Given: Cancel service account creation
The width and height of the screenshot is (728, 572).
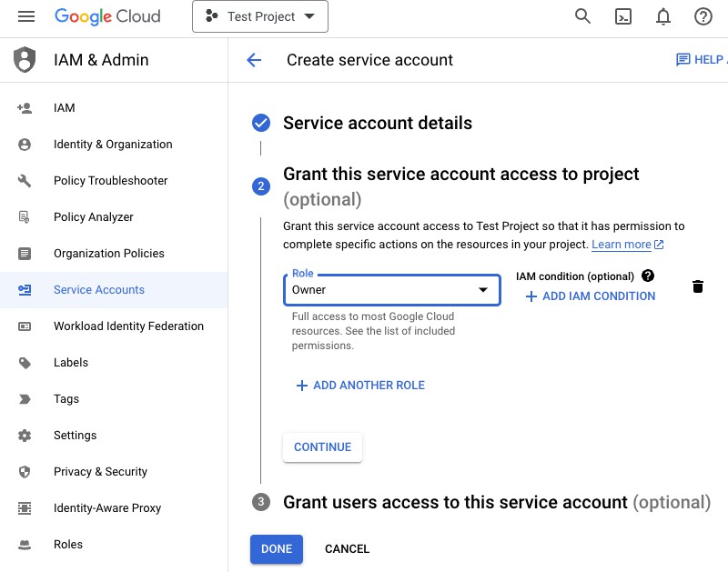Looking at the screenshot, I should pyautogui.click(x=347, y=548).
